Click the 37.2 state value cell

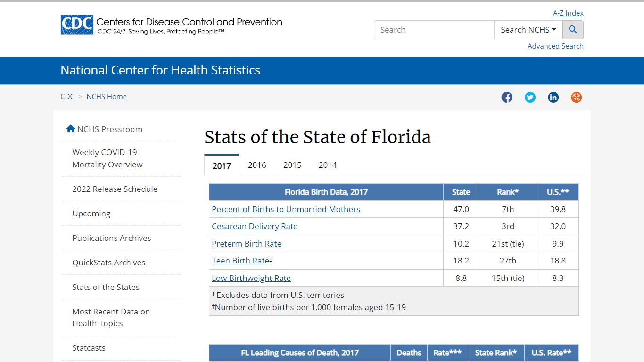coord(461,226)
